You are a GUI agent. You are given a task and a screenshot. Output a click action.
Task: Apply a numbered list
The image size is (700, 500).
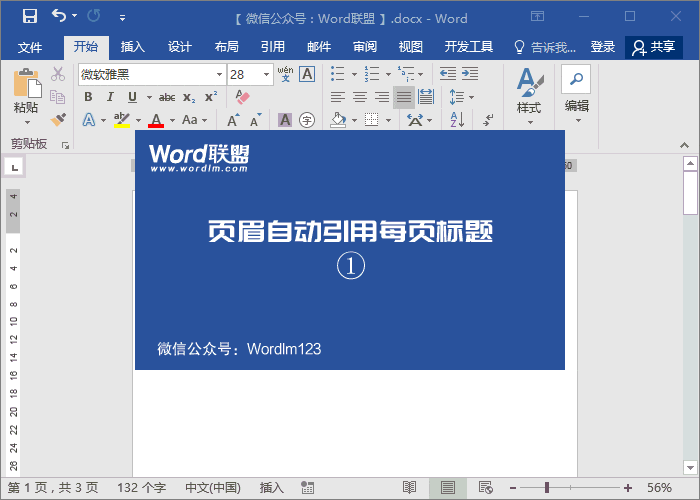371,74
